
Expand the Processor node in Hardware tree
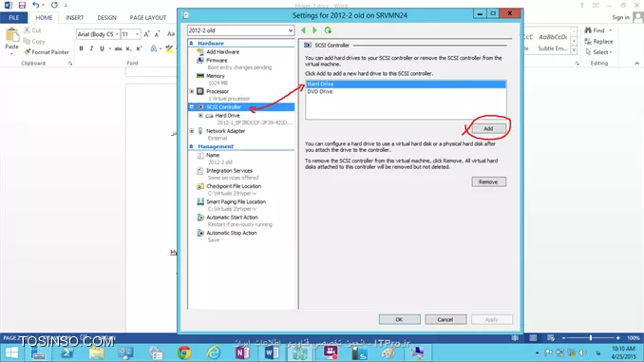click(192, 91)
